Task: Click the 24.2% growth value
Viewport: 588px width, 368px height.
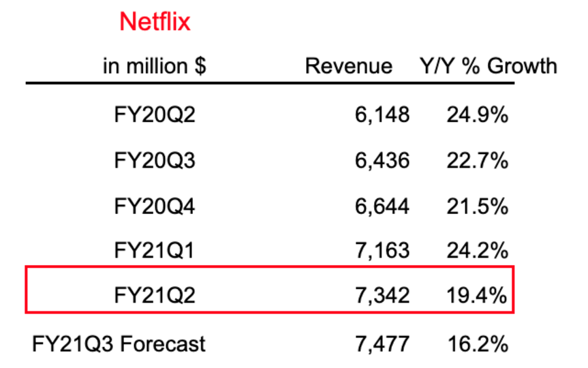Action: [x=478, y=250]
